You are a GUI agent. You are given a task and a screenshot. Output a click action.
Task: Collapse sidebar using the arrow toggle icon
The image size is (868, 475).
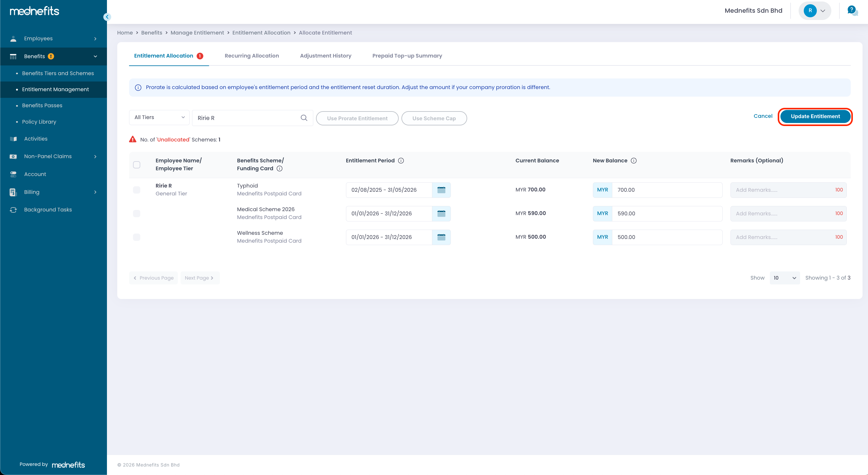tap(107, 17)
